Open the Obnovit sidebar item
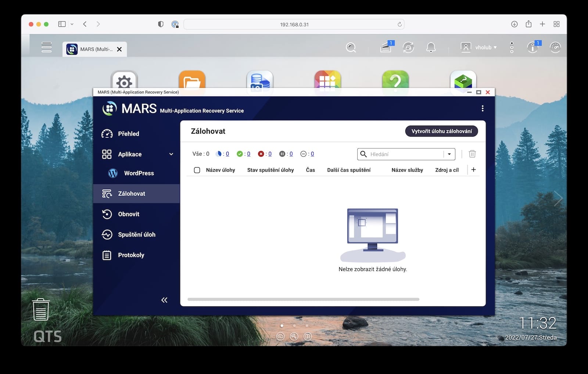This screenshot has height=374, width=588. coord(128,214)
